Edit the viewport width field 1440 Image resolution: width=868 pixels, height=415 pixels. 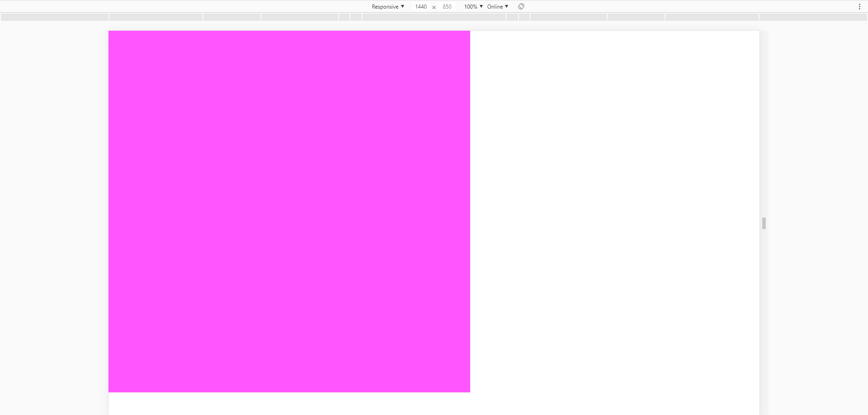(x=420, y=6)
